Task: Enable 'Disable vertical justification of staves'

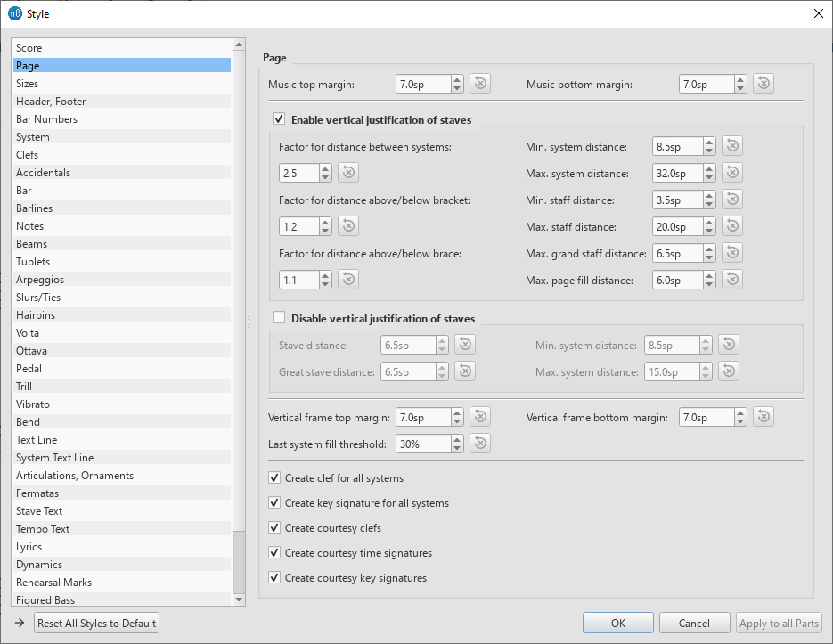Action: [279, 318]
